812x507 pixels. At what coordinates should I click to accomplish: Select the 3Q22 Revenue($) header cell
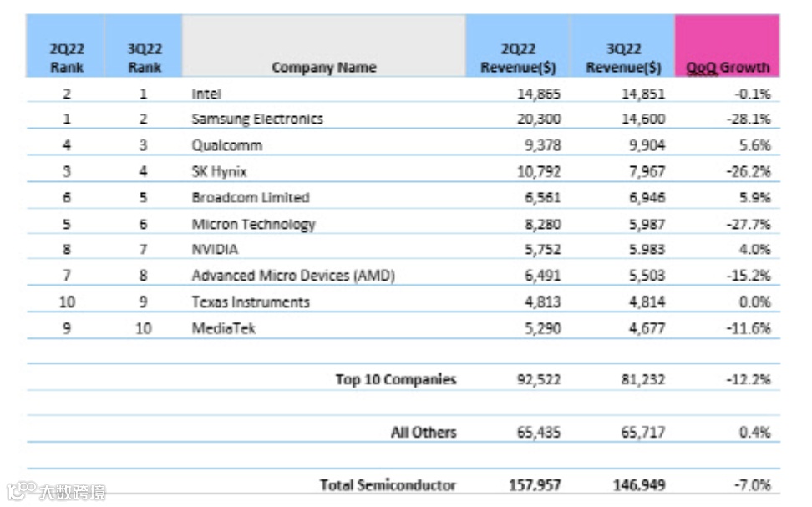tap(623, 46)
